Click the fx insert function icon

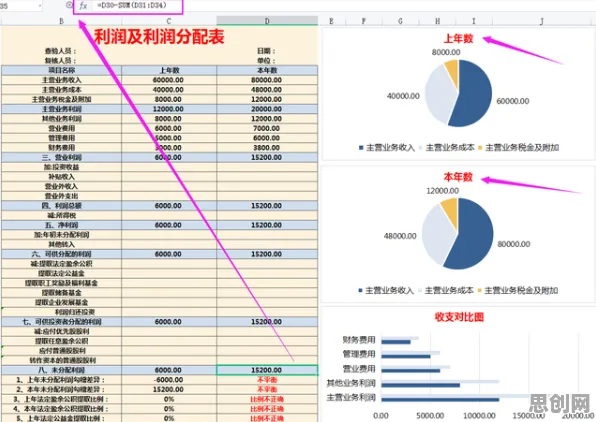click(83, 6)
